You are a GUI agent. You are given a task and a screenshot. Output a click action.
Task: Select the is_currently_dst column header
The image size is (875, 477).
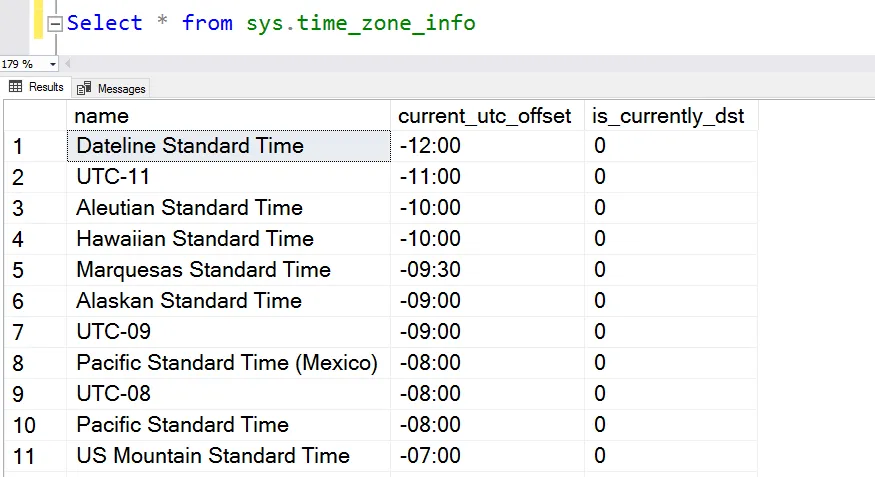pos(671,115)
